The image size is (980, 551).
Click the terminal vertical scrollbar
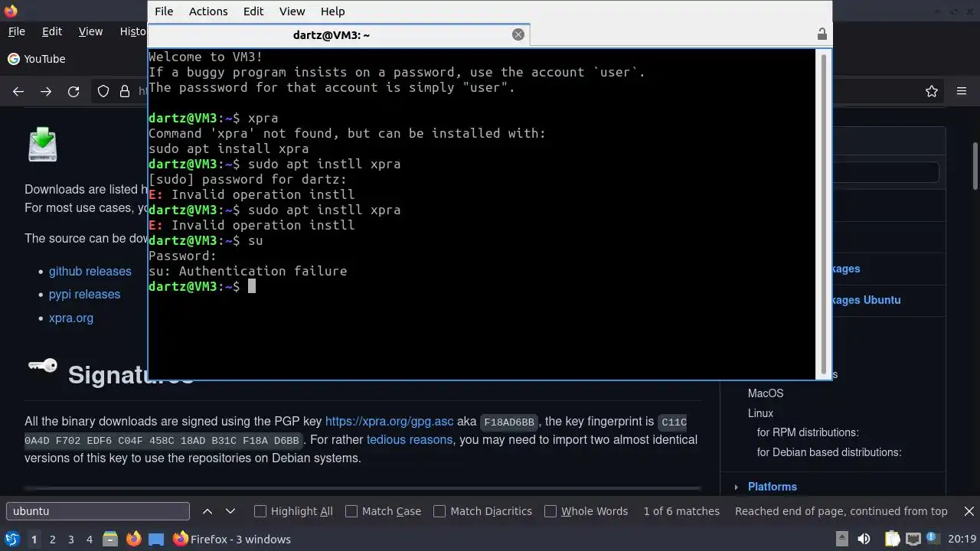[824, 213]
